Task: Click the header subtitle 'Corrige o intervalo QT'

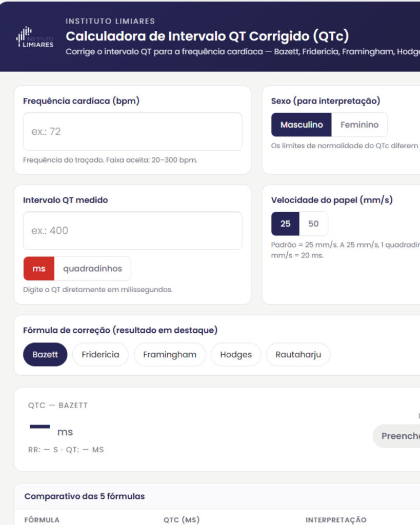Action: (243, 52)
